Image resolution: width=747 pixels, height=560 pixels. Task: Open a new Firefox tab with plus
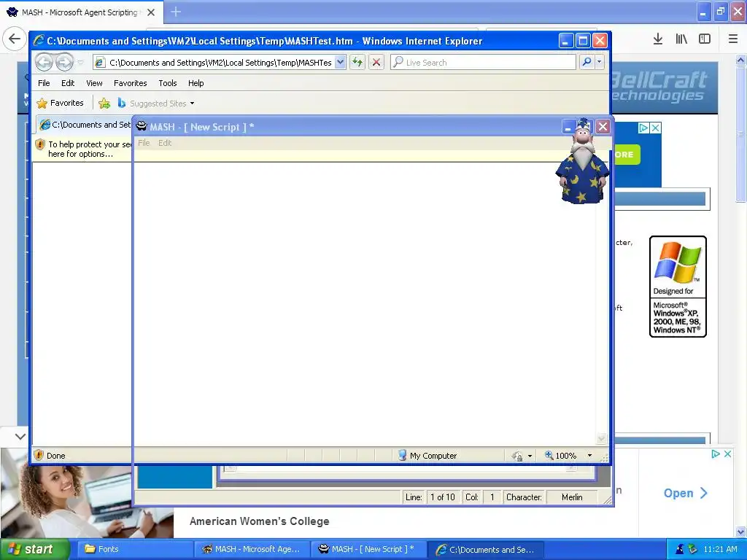coord(176,12)
